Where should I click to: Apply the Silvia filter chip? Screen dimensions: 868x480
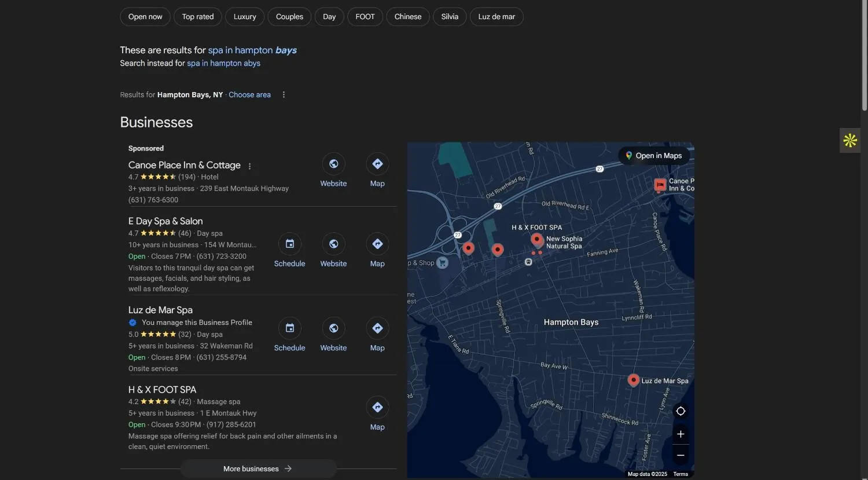[x=450, y=17]
